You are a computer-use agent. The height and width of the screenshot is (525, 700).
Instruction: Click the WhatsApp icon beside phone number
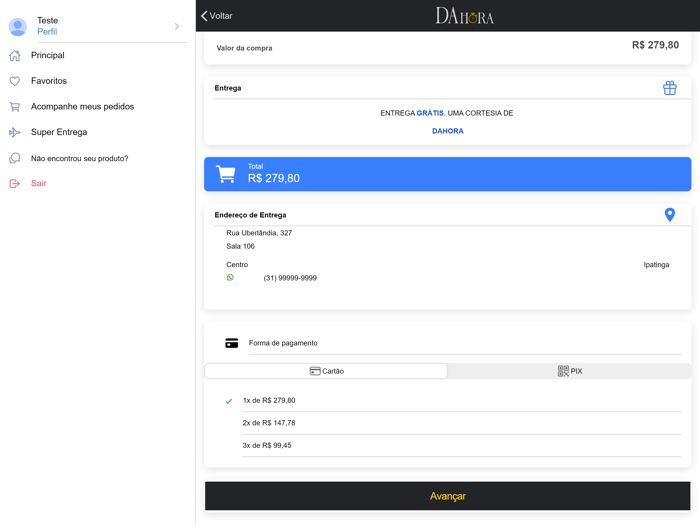point(230,278)
